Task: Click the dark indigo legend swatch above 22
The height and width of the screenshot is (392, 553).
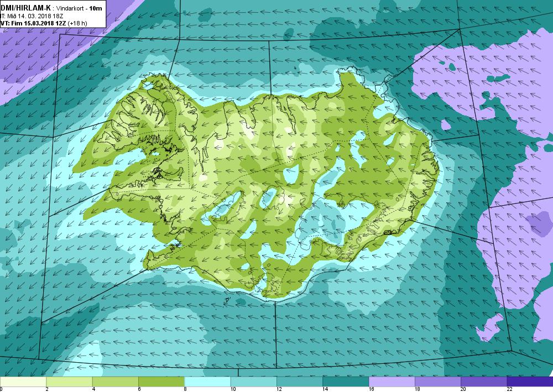Action: pos(530,381)
